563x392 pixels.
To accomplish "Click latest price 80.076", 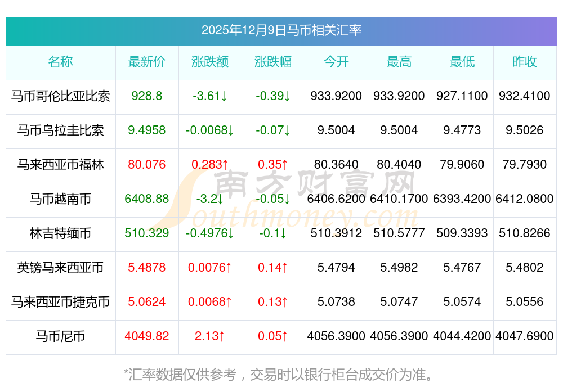I will (x=147, y=165).
